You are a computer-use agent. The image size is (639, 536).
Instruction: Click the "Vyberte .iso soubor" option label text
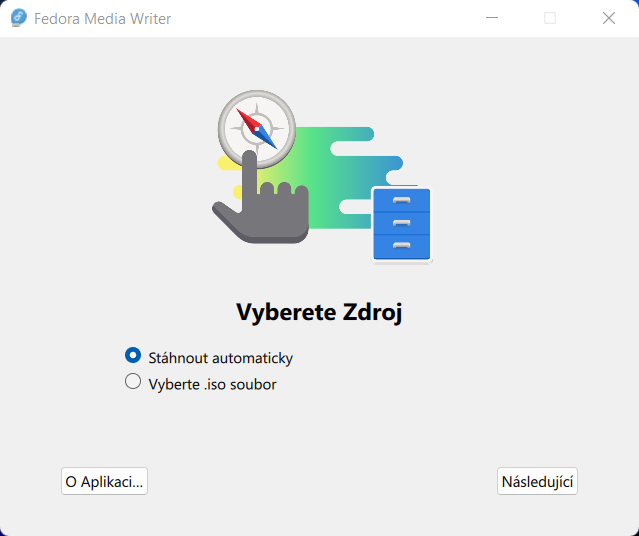click(212, 383)
